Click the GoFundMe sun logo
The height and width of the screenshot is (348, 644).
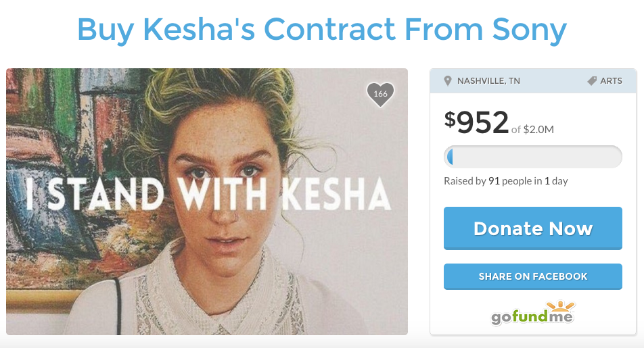[x=562, y=305]
